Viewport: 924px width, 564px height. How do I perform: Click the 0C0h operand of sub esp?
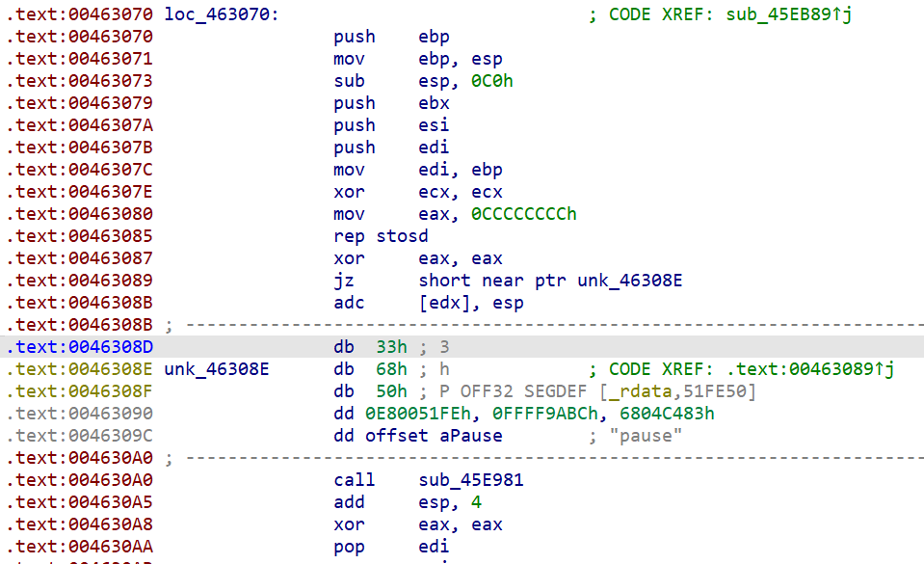[x=491, y=81]
